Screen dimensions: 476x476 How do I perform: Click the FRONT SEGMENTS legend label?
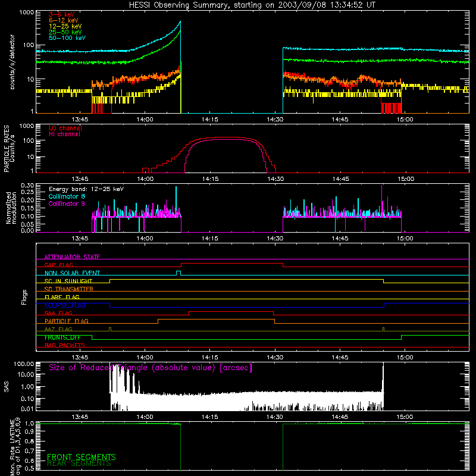82,457
